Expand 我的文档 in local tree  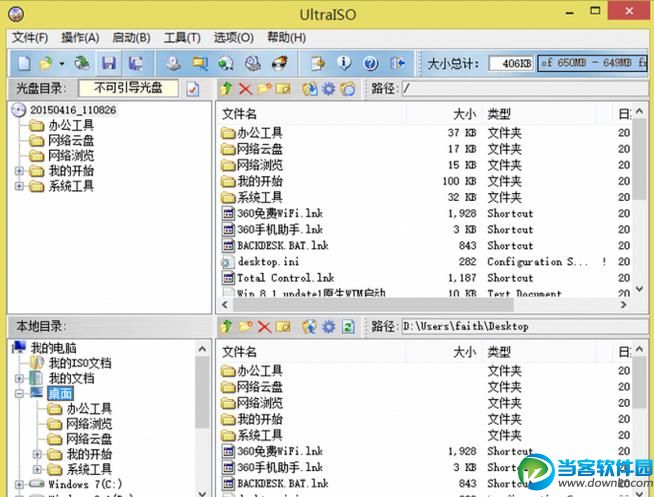click(x=19, y=378)
